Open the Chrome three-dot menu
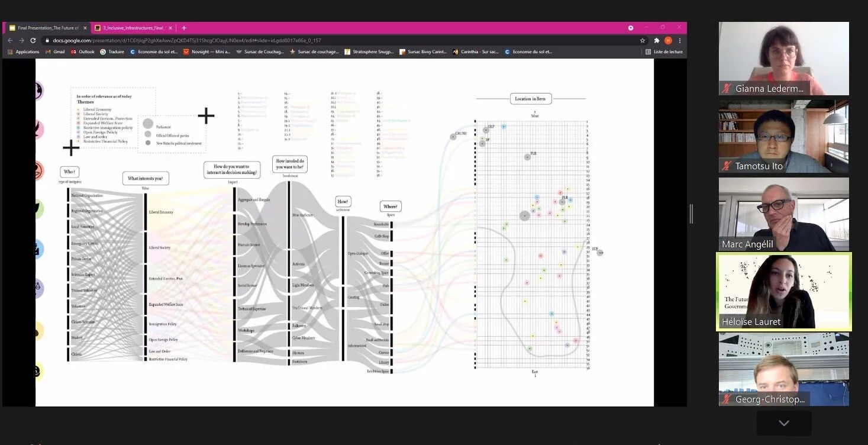The height and width of the screenshot is (445, 868). 679,40
